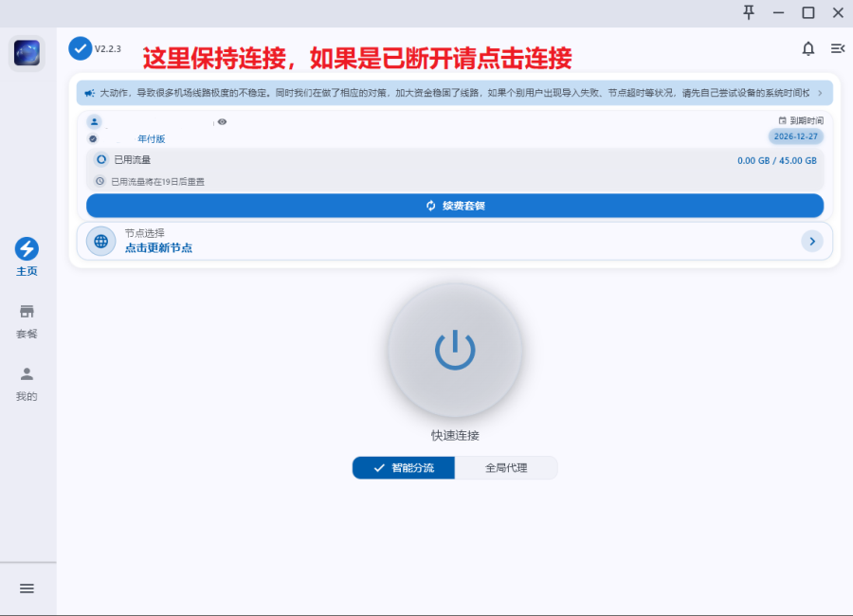This screenshot has height=616, width=853.
Task: Click the blue checkmark version badge
Action: click(80, 48)
